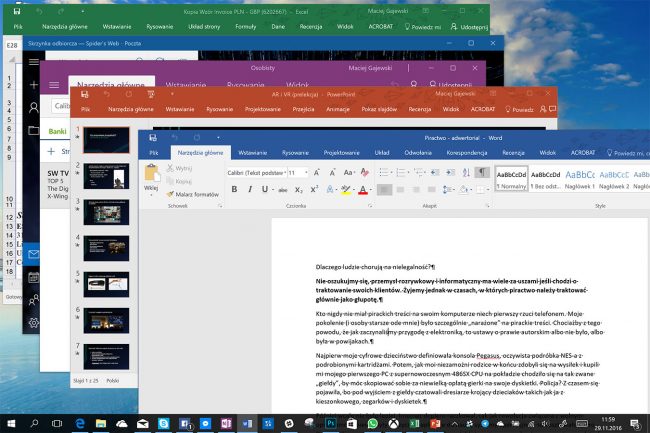Decrease font size with shrink font icon
This screenshot has height=433, width=650.
coord(332,172)
